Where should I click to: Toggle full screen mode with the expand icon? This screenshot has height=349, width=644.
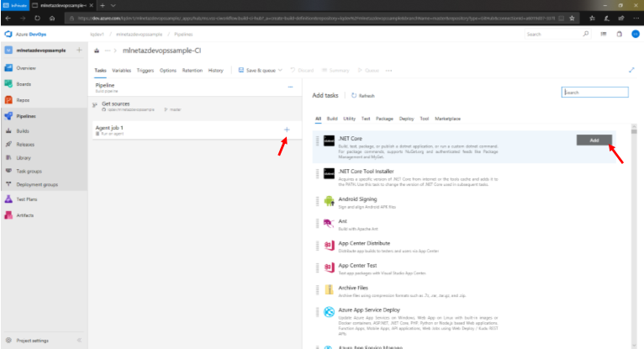click(x=631, y=71)
